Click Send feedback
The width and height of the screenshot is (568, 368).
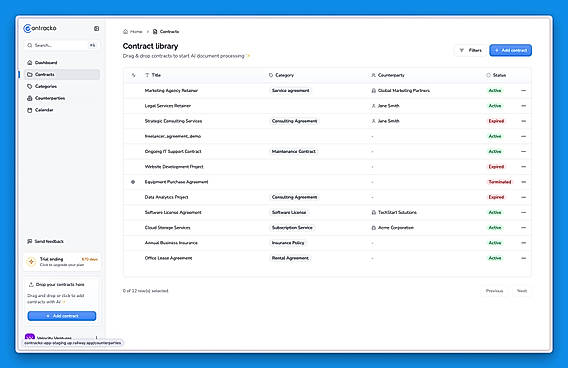46,241
